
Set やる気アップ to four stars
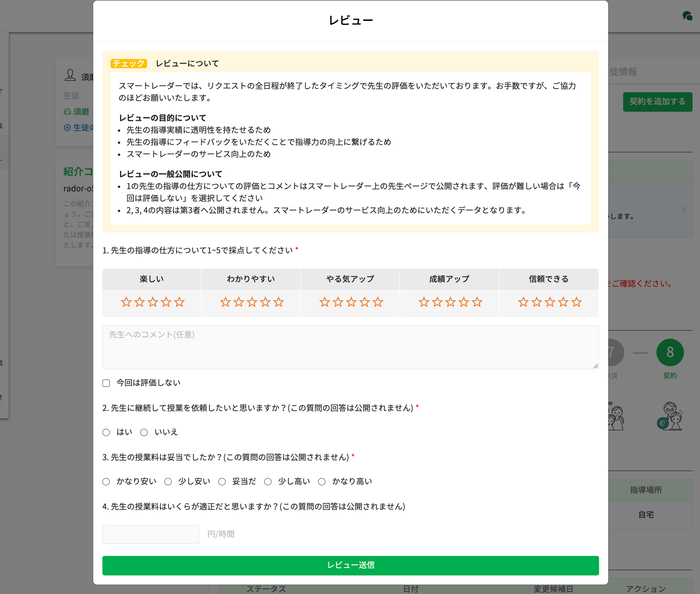[365, 302]
